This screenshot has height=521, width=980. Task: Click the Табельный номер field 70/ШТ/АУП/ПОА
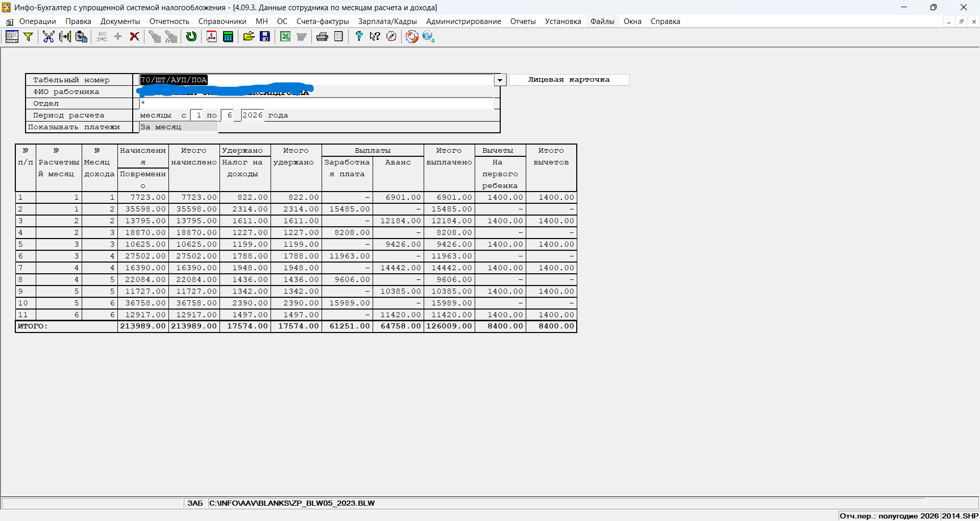(x=317, y=80)
